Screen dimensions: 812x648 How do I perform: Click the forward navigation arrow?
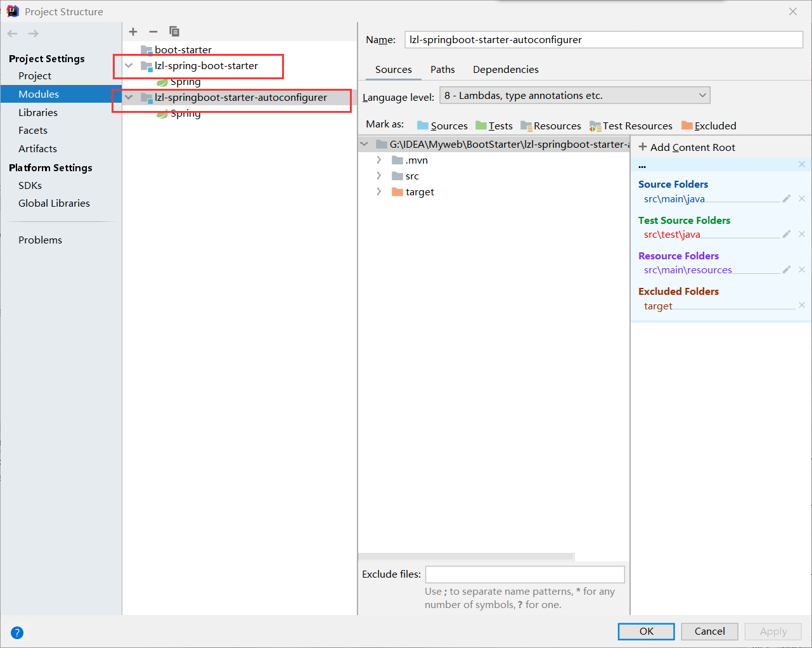(x=33, y=34)
